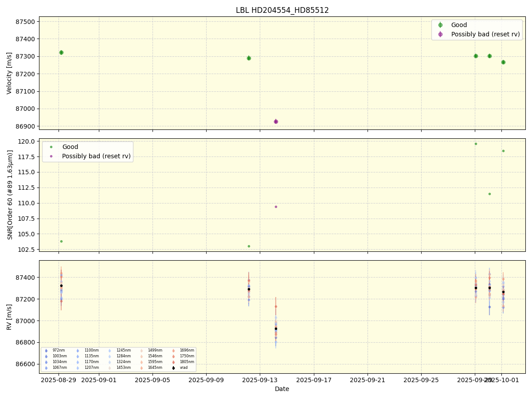Image resolution: width=532 pixels, height=399 pixels.
Task: Click the Velocity [m/s] y-axis label
Action: [x=9, y=73]
